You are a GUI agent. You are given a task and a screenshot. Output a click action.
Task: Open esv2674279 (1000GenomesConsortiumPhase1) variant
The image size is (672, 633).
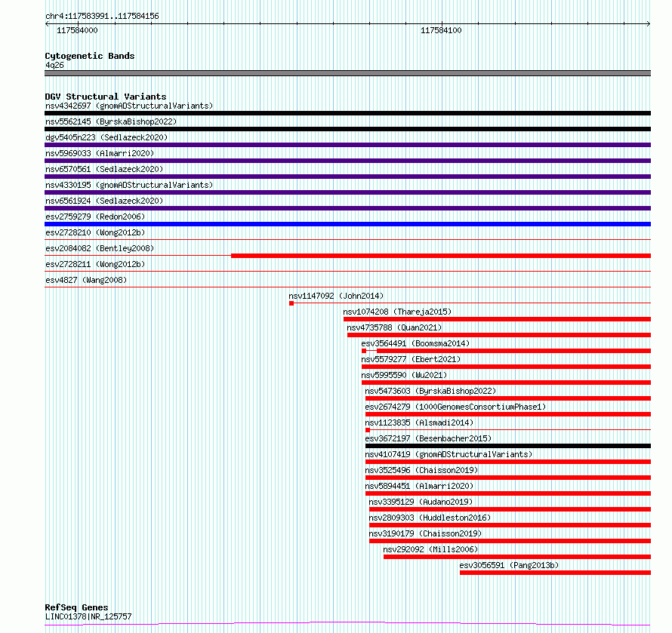click(x=455, y=407)
